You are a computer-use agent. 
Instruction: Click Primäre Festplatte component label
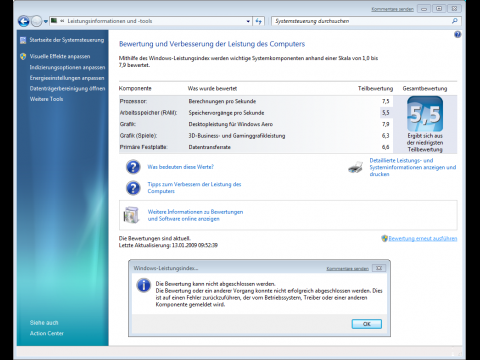point(143,147)
